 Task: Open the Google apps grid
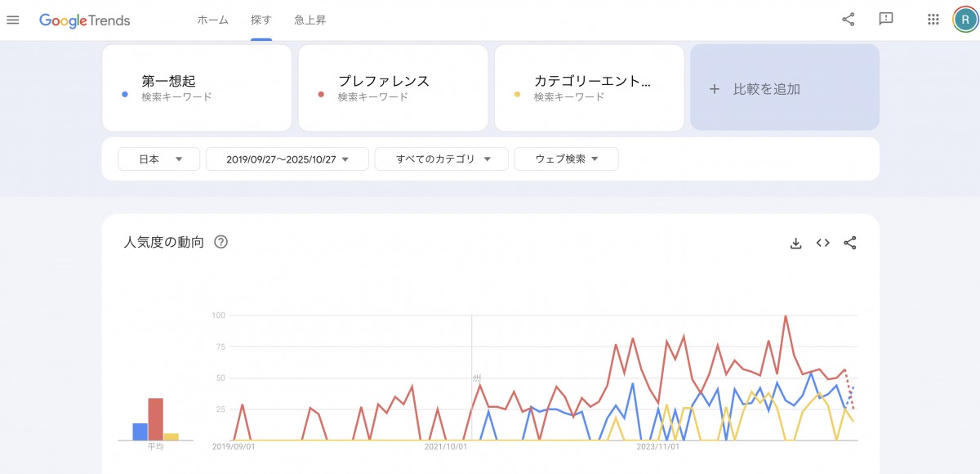coord(933,20)
